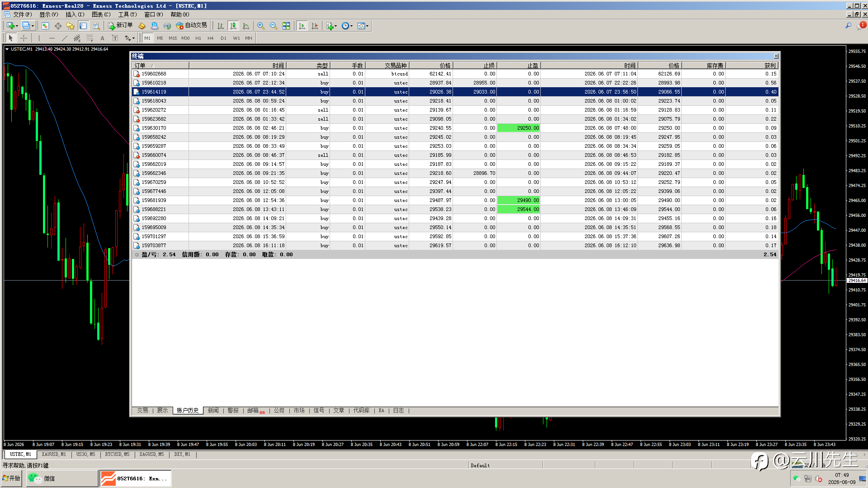The image size is (868, 488).
Task: Switch to bar chart mode
Action: coord(221,26)
